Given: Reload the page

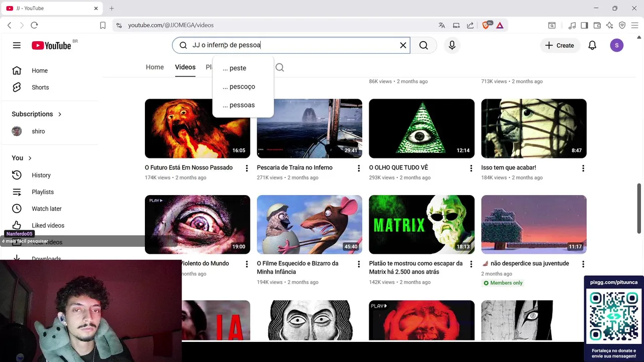Looking at the screenshot, I should pos(34,25).
